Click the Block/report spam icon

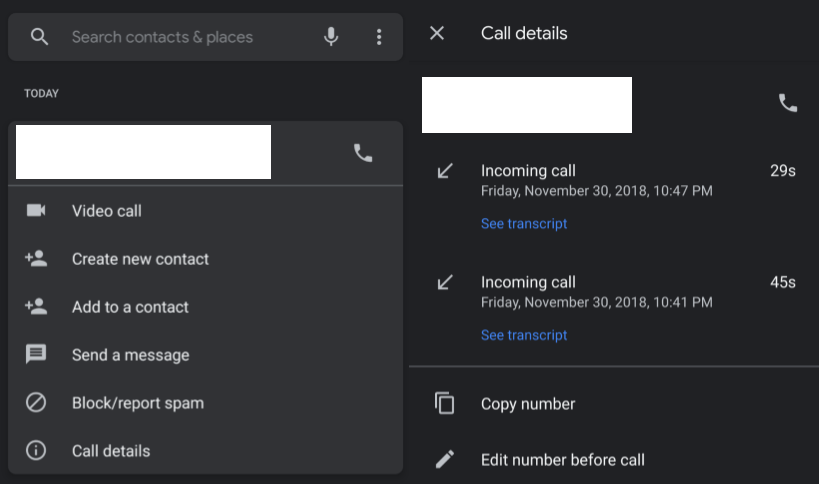[36, 403]
